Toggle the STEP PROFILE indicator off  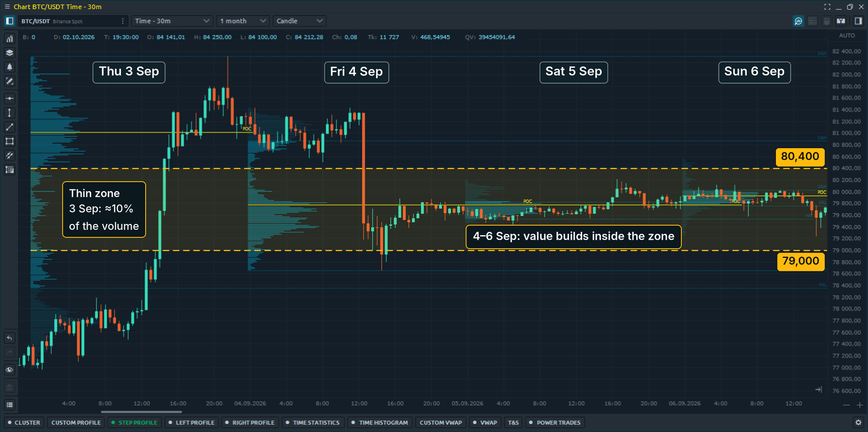tap(134, 422)
